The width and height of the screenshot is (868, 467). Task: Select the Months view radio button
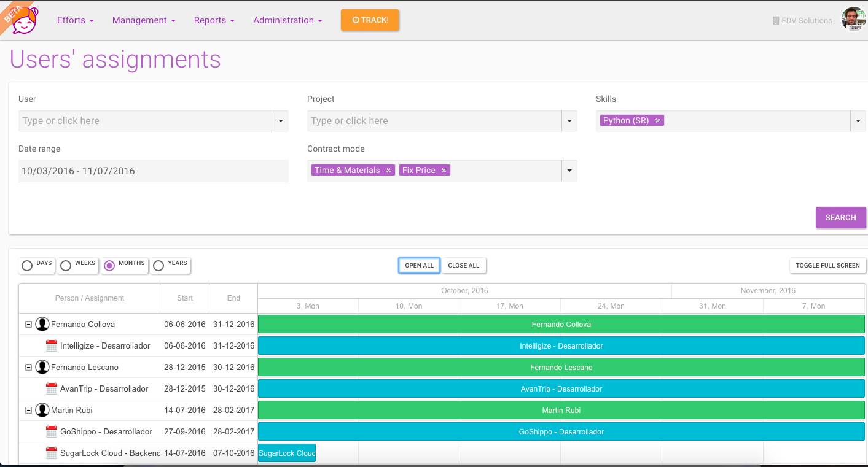(109, 266)
